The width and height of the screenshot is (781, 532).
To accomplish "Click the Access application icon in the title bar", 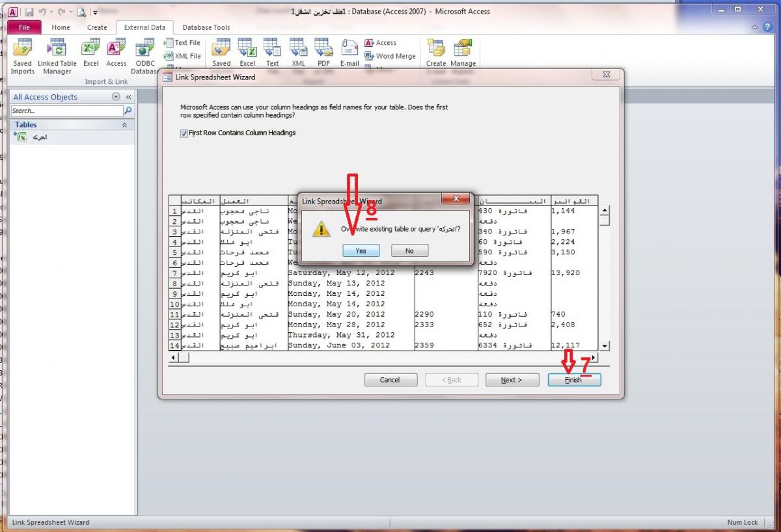I will (x=13, y=12).
